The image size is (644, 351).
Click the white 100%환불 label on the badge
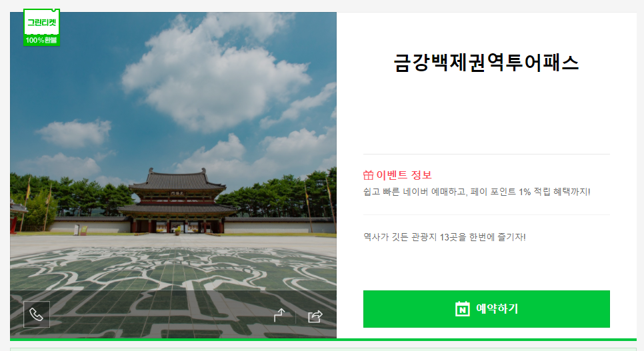point(41,40)
